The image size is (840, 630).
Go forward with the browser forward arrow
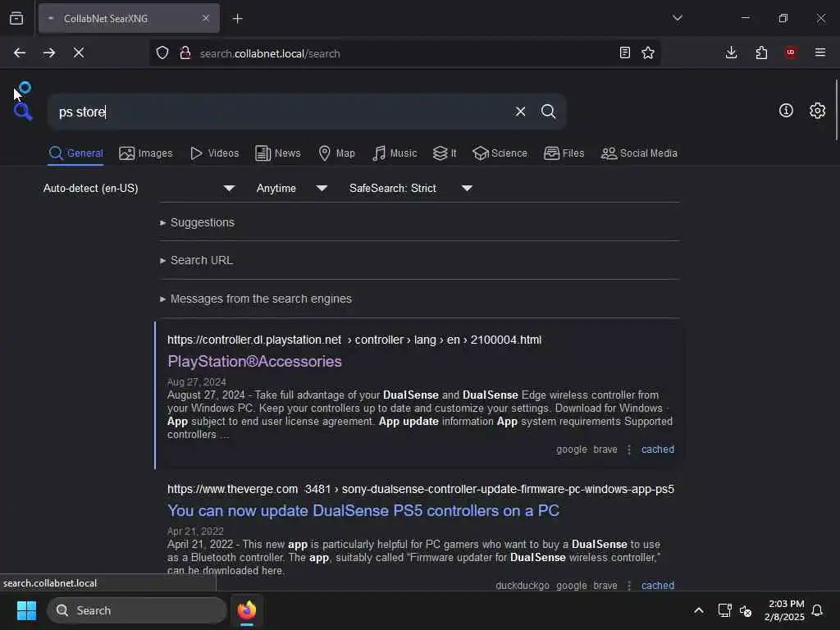(x=49, y=52)
